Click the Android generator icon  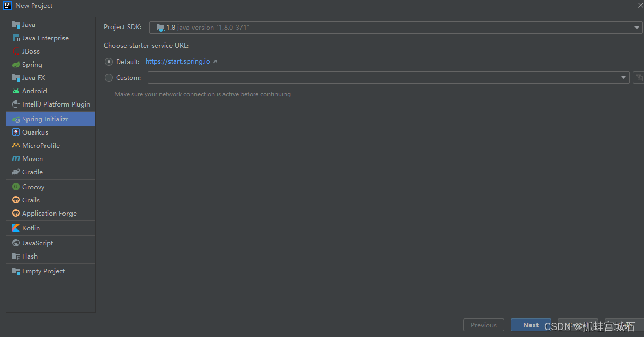16,91
